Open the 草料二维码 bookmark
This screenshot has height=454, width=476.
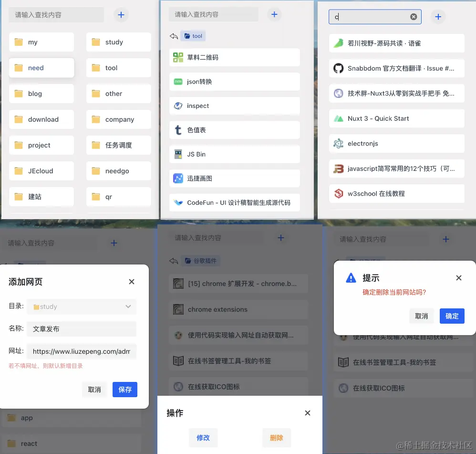[x=234, y=57]
